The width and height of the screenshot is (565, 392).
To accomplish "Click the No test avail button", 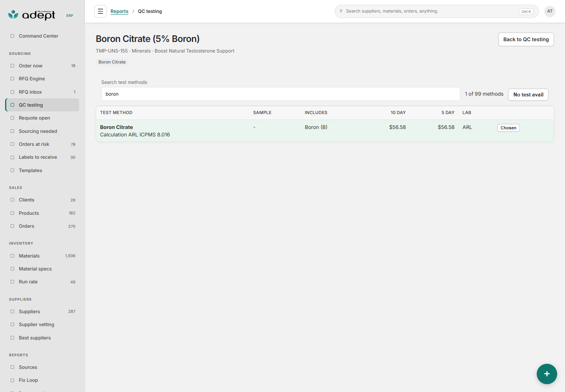I will tap(528, 94).
